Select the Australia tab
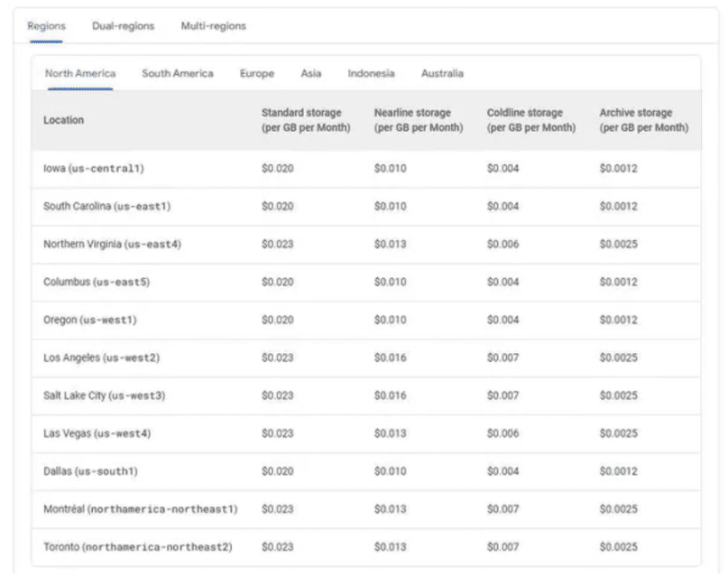728x575 pixels. [x=442, y=73]
